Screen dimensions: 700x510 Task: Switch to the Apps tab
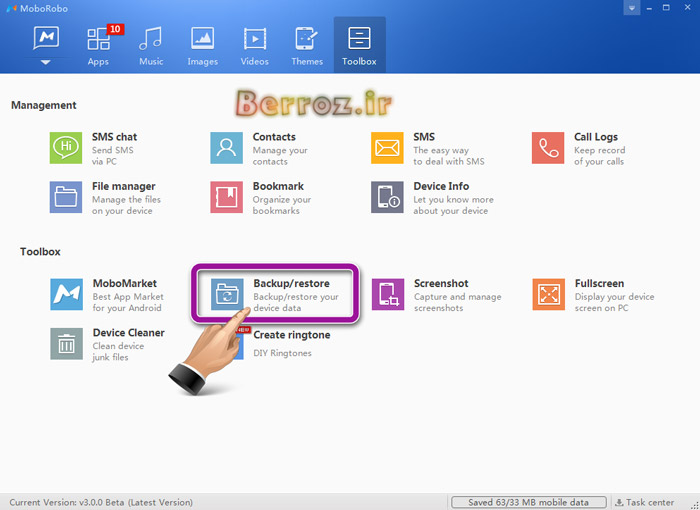coord(98,46)
